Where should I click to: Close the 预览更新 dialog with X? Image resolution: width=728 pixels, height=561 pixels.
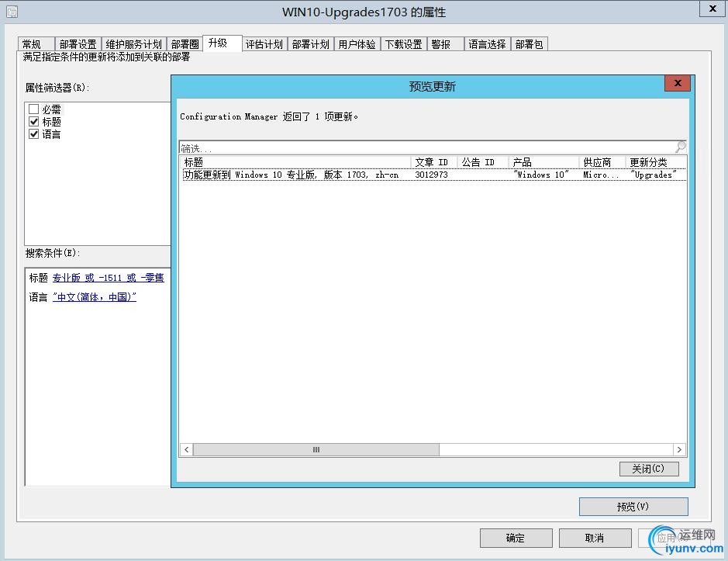pyautogui.click(x=678, y=83)
